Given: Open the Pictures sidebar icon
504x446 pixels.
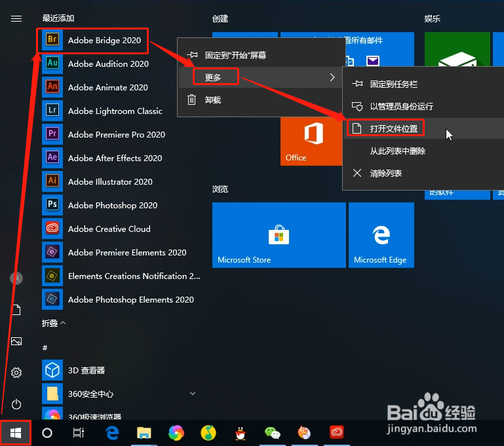Looking at the screenshot, I should (x=16, y=341).
